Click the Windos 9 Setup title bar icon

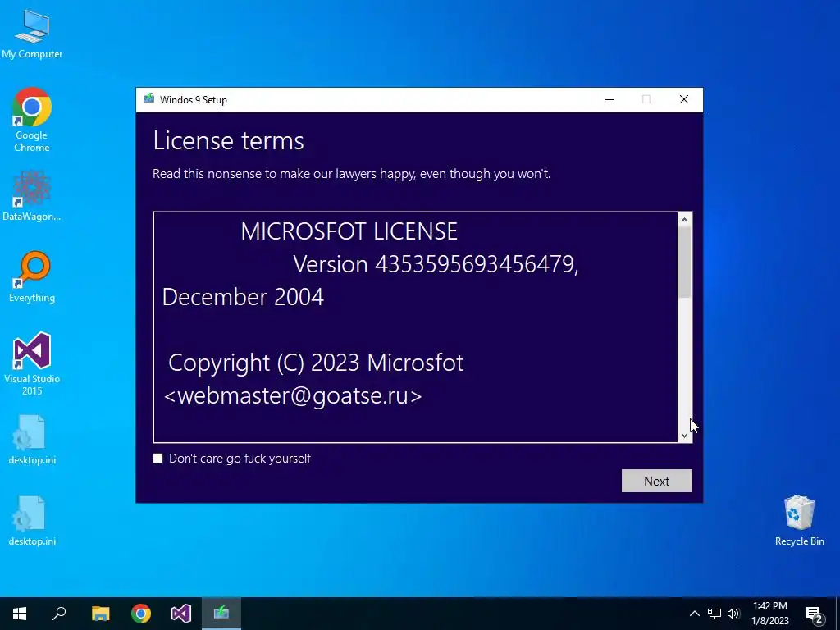click(149, 99)
